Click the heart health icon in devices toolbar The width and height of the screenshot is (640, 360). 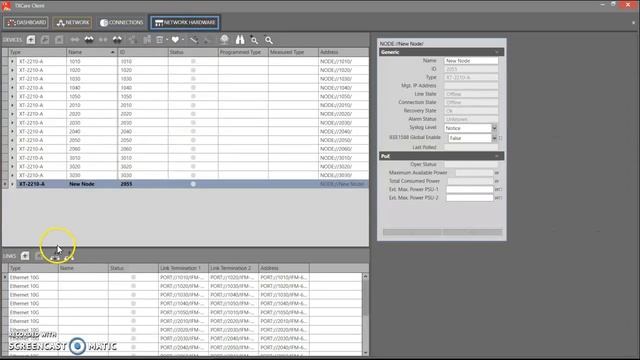pyautogui.click(x=175, y=40)
